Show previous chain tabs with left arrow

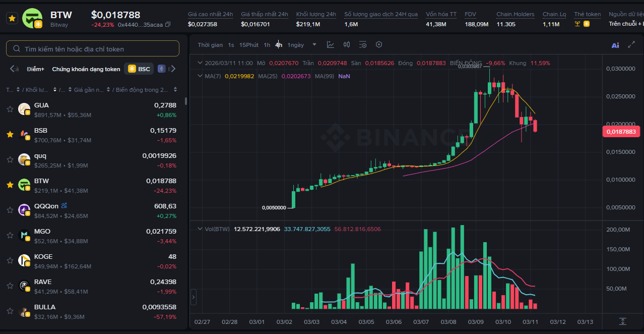click(x=12, y=69)
